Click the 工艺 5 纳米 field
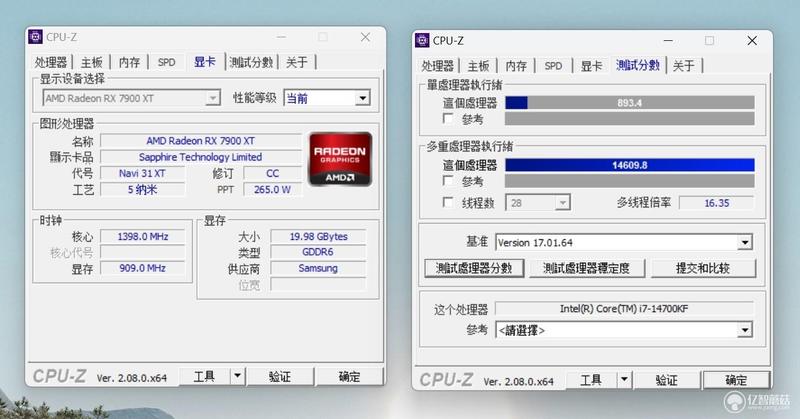 [x=142, y=189]
